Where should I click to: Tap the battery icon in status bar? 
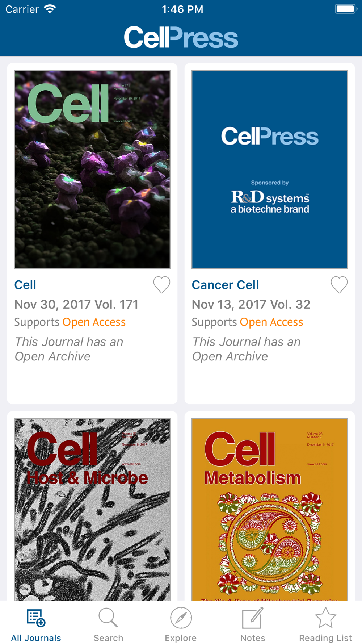point(345,9)
